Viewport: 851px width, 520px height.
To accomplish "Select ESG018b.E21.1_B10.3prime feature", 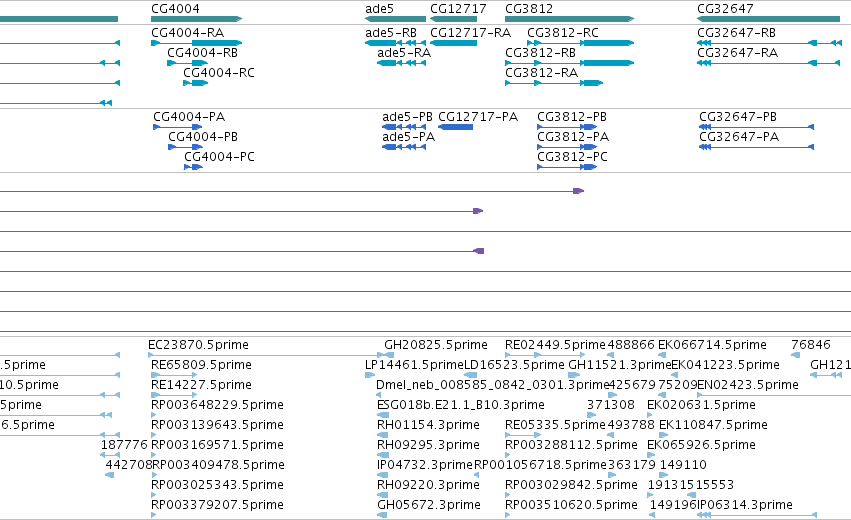I will click(x=461, y=405).
